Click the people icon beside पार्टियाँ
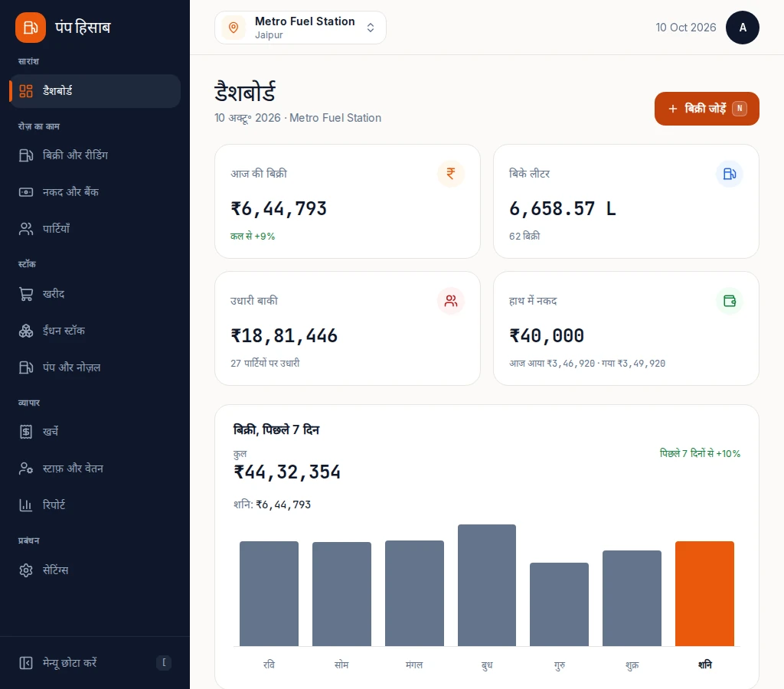The image size is (784, 689). tap(26, 229)
